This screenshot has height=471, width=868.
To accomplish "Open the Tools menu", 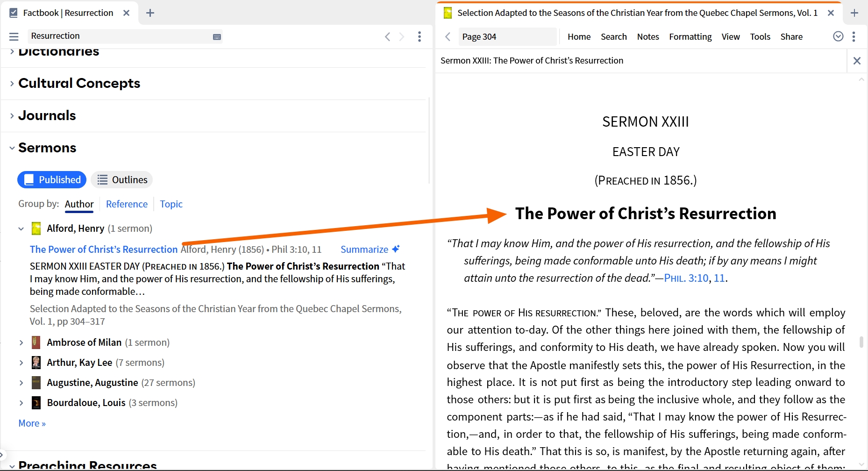I will [x=760, y=36].
